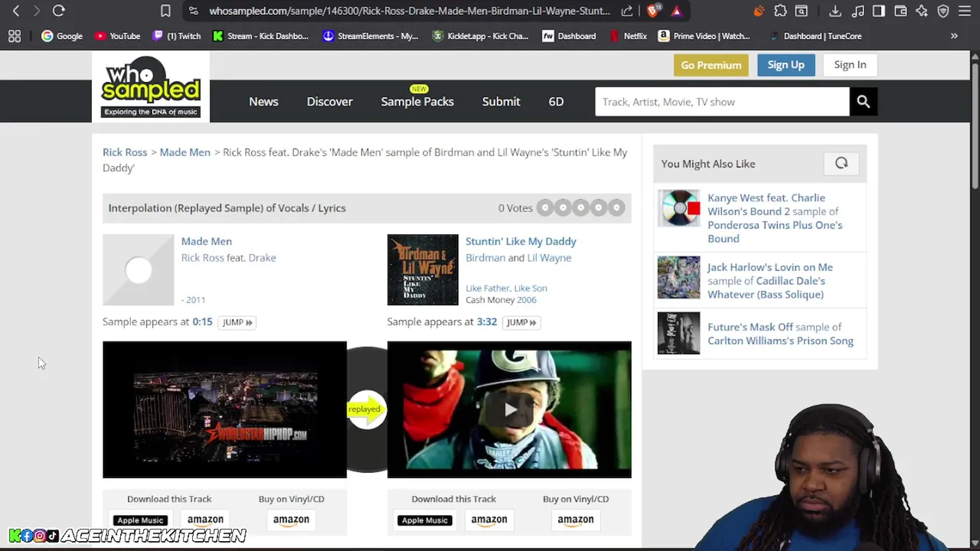980x551 pixels.
Task: Open the Leo AI sparkle icon
Action: pos(922,11)
